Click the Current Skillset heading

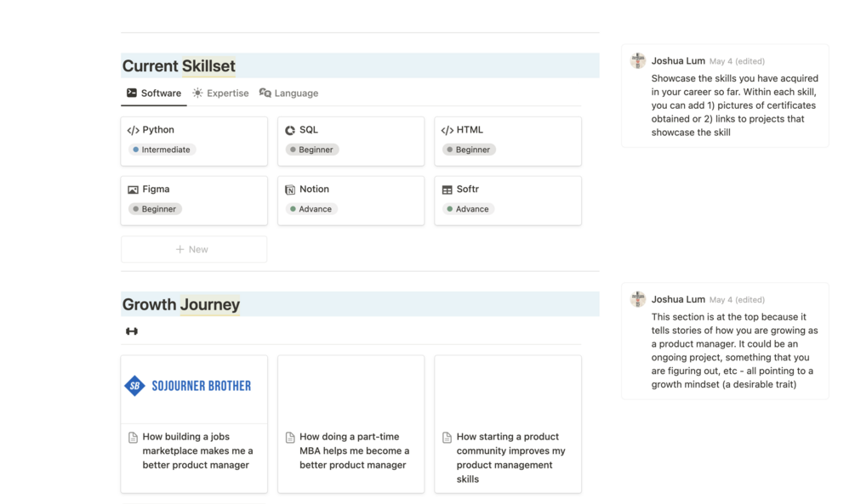pyautogui.click(x=179, y=66)
